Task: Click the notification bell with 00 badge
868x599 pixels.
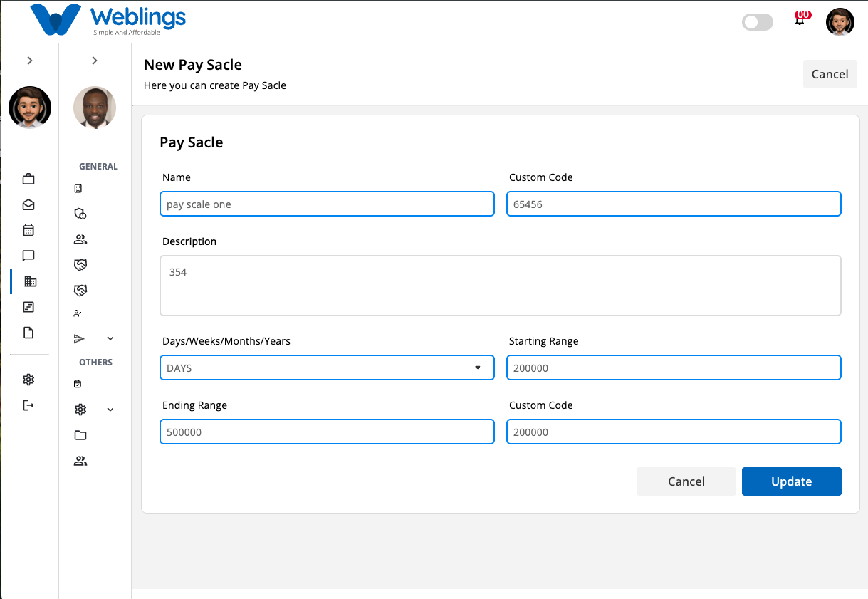Action: pos(800,19)
